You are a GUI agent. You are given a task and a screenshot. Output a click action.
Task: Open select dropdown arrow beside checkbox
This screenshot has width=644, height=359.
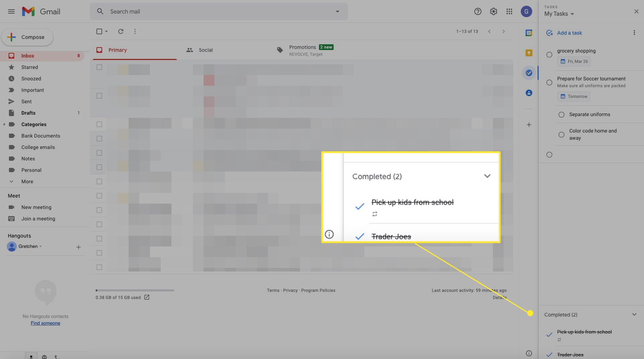pos(106,31)
